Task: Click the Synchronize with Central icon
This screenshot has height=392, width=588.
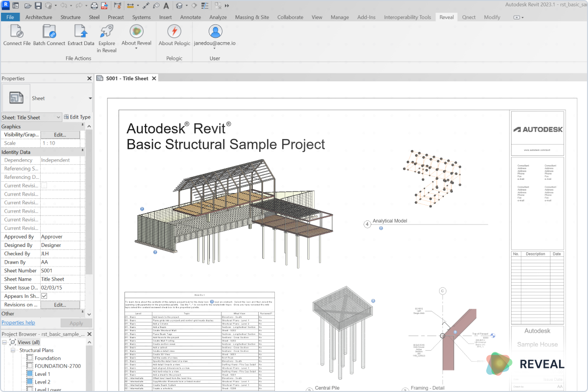Action: (x=48, y=6)
